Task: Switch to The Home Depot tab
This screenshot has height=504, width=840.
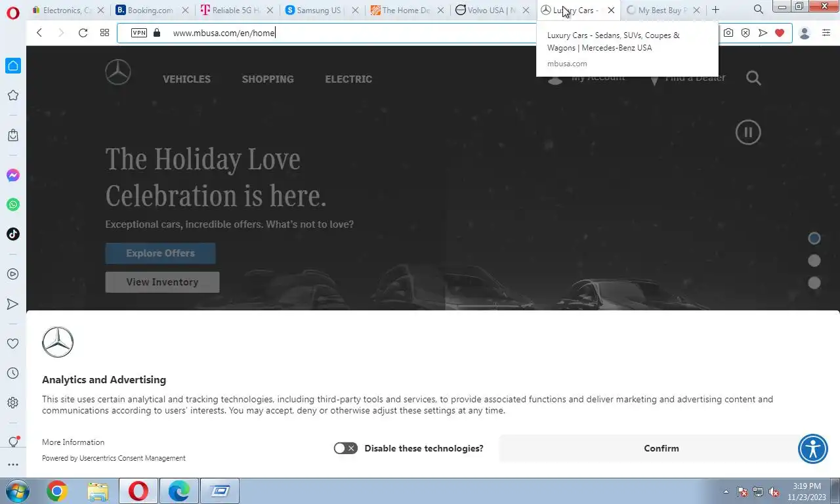Action: pos(407,10)
